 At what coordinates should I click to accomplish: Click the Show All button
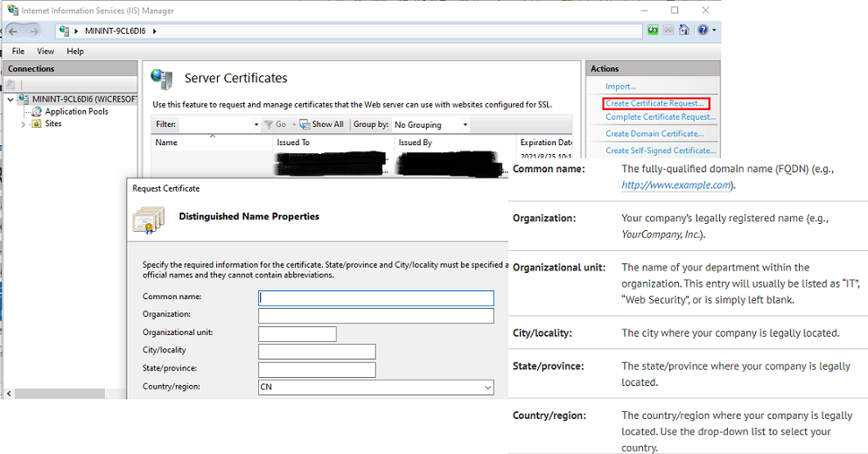322,124
